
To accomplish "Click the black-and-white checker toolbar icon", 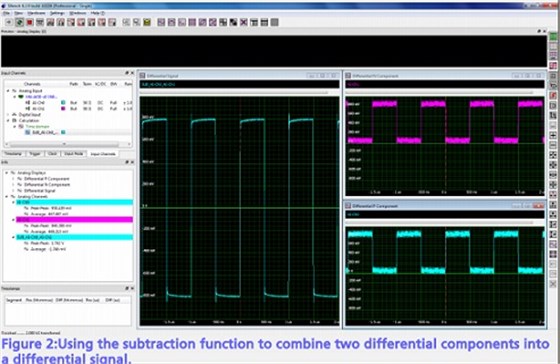I will pos(233,22).
